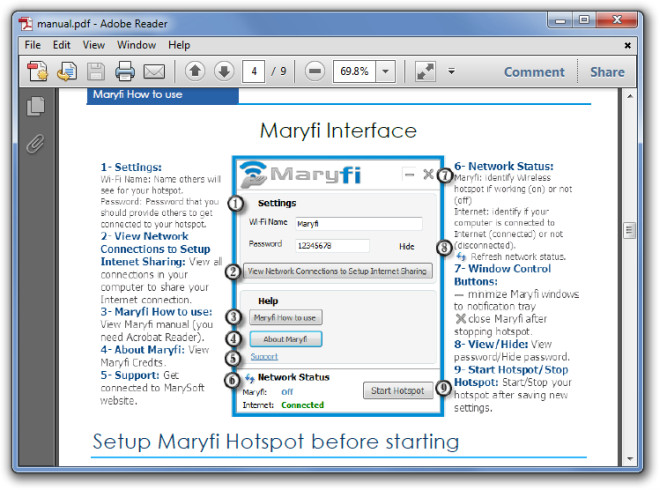Click the convert/export file icon
The image size is (660, 490).
[x=67, y=71]
